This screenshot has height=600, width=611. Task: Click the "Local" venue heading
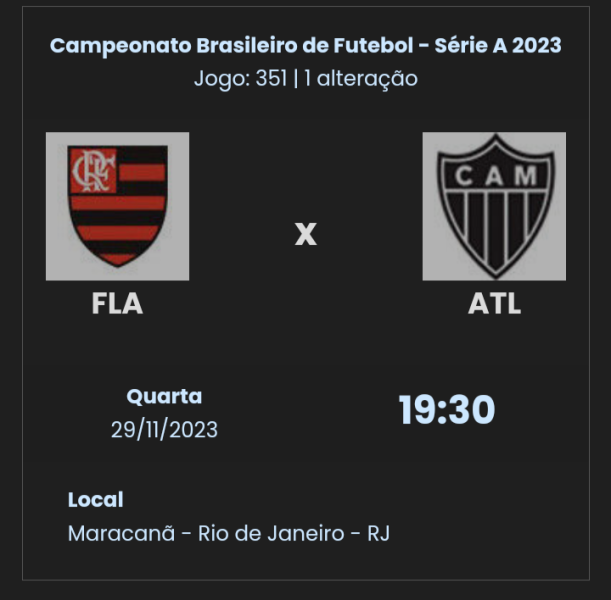[x=95, y=499]
